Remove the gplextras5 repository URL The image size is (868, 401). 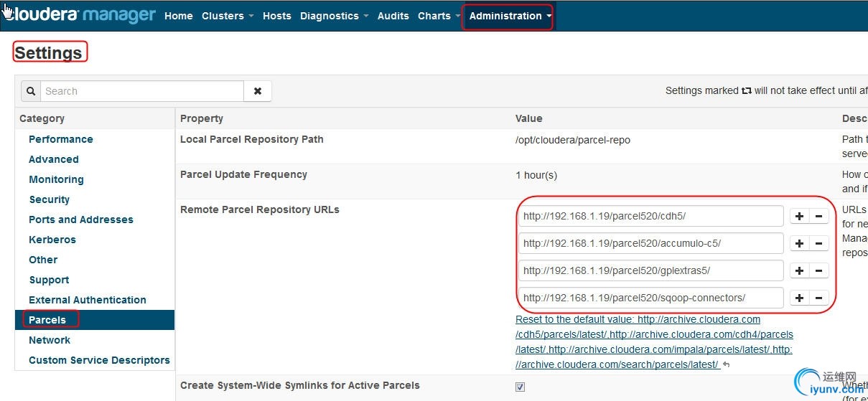click(x=818, y=270)
